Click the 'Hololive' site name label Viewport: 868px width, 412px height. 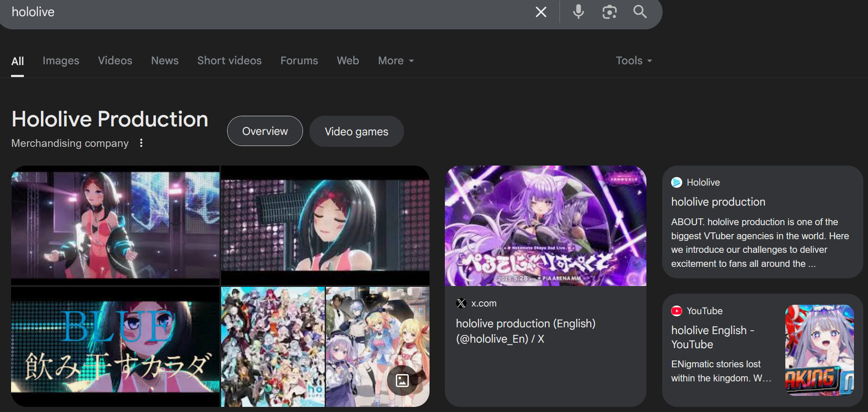pyautogui.click(x=703, y=182)
